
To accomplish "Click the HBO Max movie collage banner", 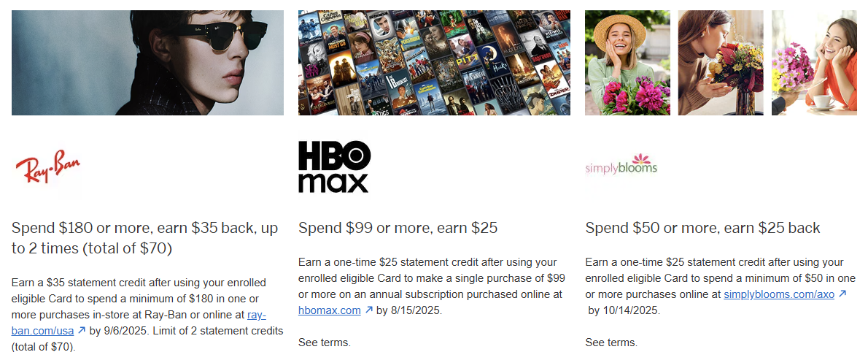I will [x=434, y=63].
